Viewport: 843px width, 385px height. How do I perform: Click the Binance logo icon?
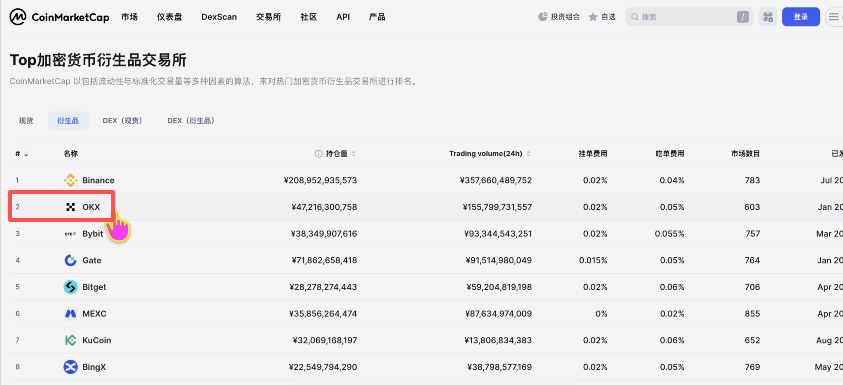pyautogui.click(x=70, y=180)
